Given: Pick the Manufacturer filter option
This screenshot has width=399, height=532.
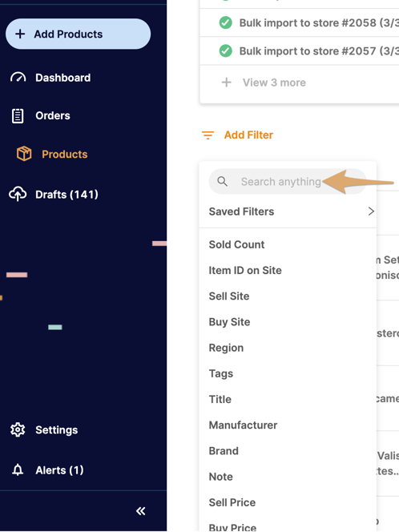Looking at the screenshot, I should tap(243, 425).
